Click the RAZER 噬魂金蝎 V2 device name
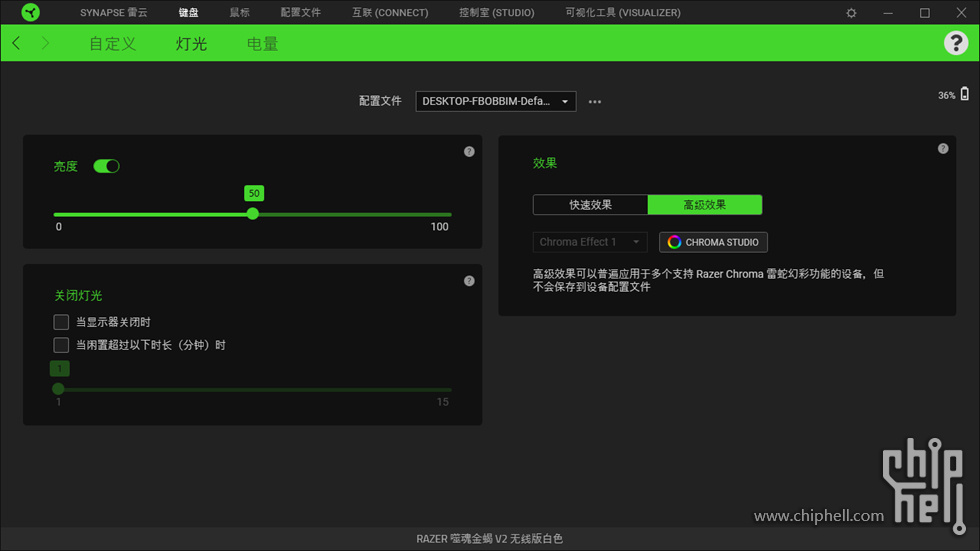Image resolution: width=980 pixels, height=551 pixels. pyautogui.click(x=489, y=539)
